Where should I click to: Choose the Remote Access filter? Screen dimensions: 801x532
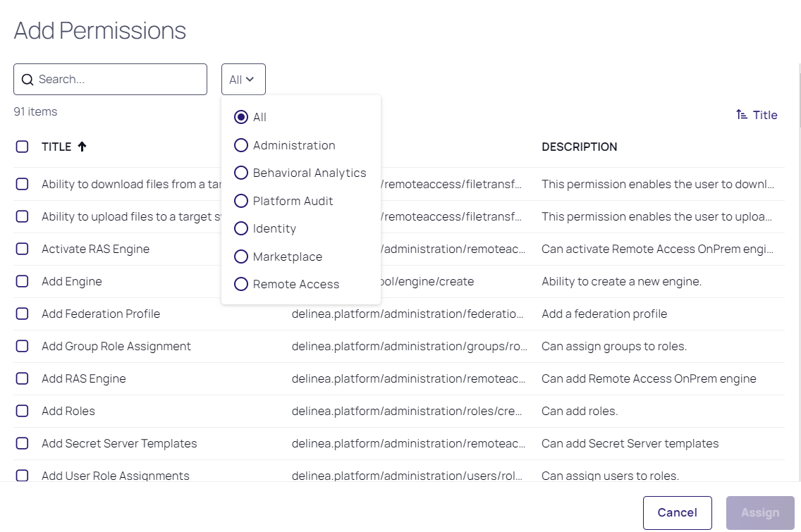[x=241, y=284]
